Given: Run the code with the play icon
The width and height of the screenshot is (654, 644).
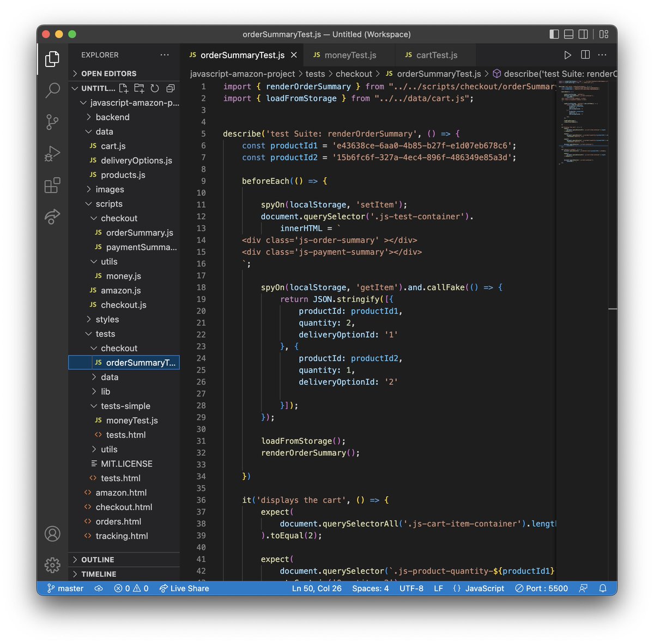Looking at the screenshot, I should (568, 55).
